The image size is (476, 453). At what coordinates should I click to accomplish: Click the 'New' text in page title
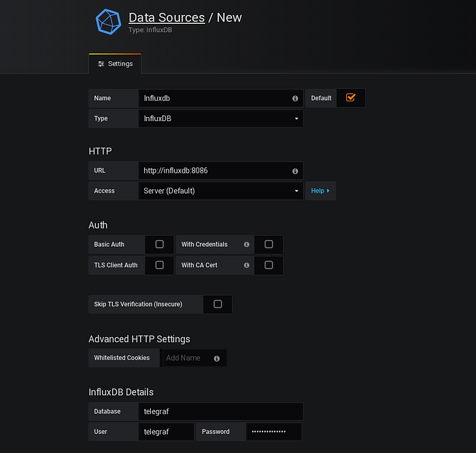[229, 18]
